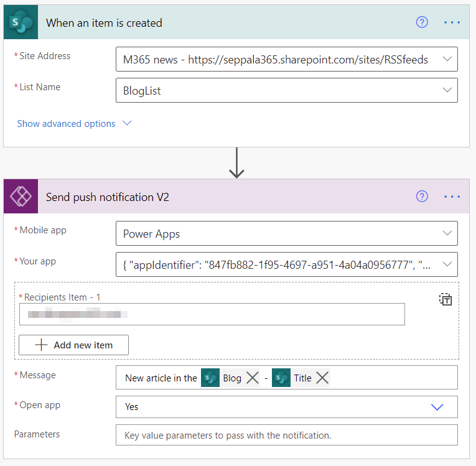Viewport: 476px width, 466px height.
Task: Remove the Blog dynamic content token
Action: [252, 378]
